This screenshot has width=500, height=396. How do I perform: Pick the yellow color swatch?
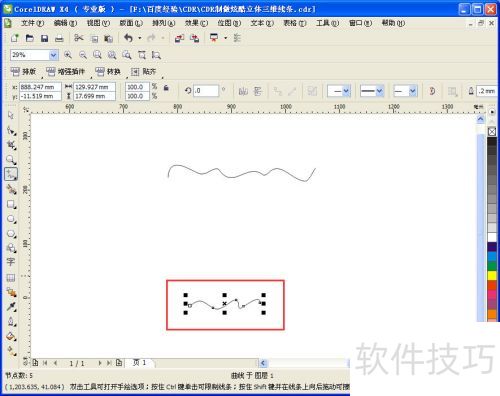(492, 276)
